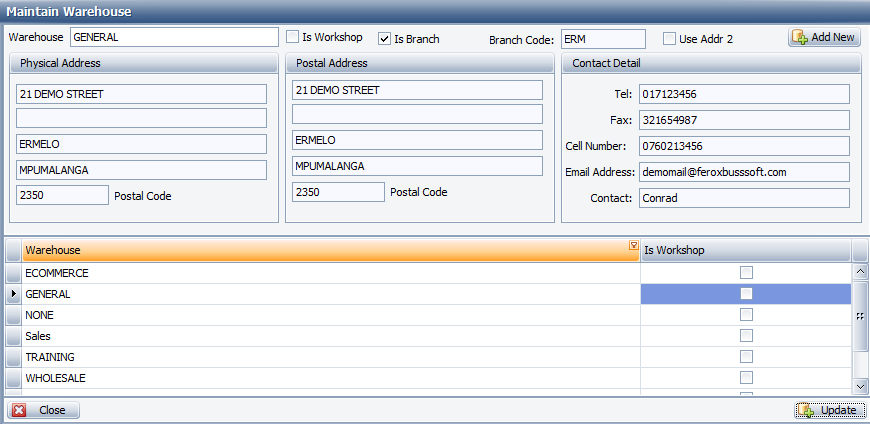Select the Sales warehouse row
Image resolution: width=870 pixels, height=424 pixels.
tap(331, 336)
